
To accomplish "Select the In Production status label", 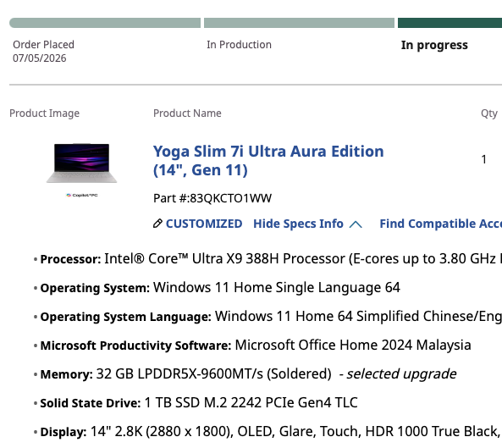I will [239, 45].
